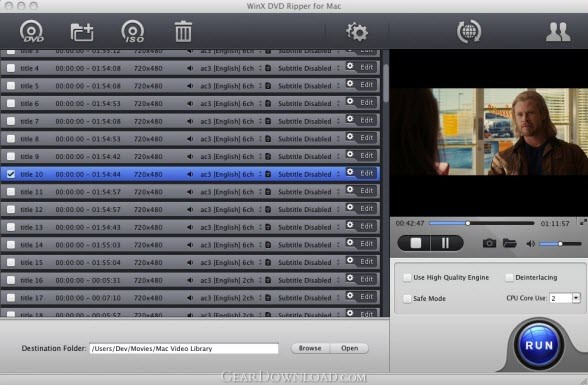
Task: Click subtitle icon on title 7 row
Action: point(268,121)
